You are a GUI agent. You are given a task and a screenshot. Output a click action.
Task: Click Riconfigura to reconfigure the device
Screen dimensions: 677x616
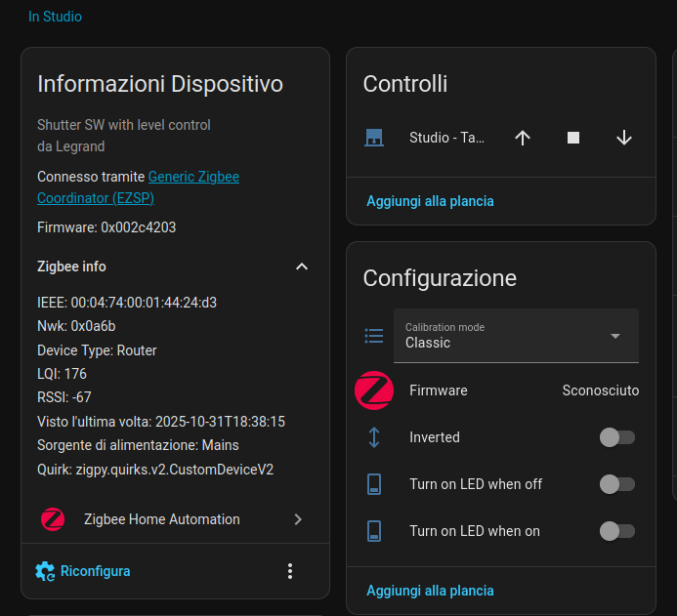pyautogui.click(x=83, y=571)
